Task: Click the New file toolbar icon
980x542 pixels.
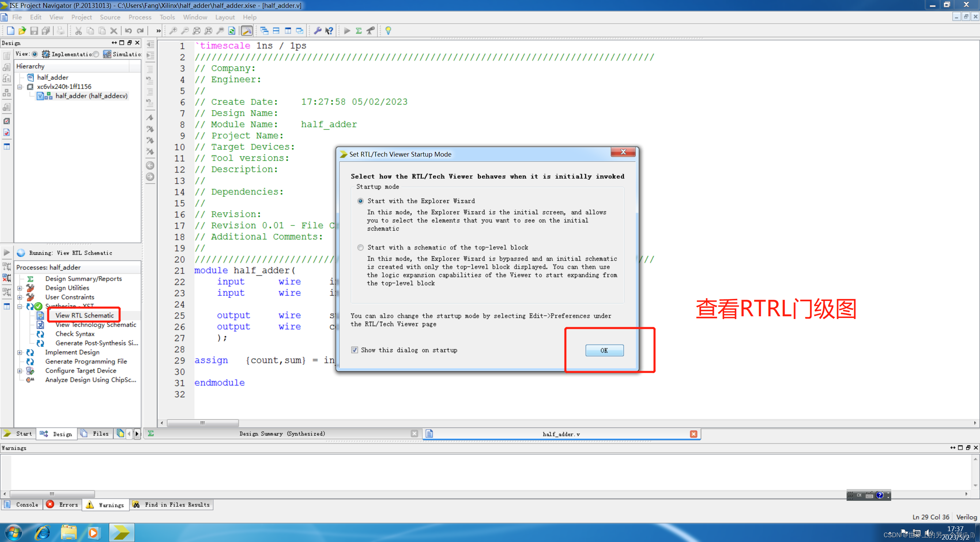Action: pos(10,31)
